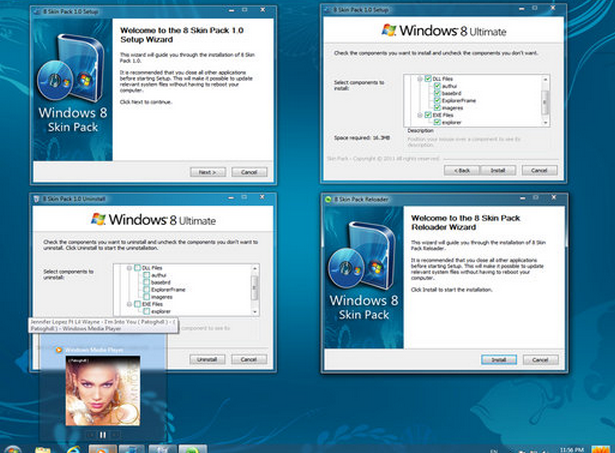Screen dimensions: 615x453
Task: Uncheck explorer in the Setup components tree
Action: click(x=437, y=122)
